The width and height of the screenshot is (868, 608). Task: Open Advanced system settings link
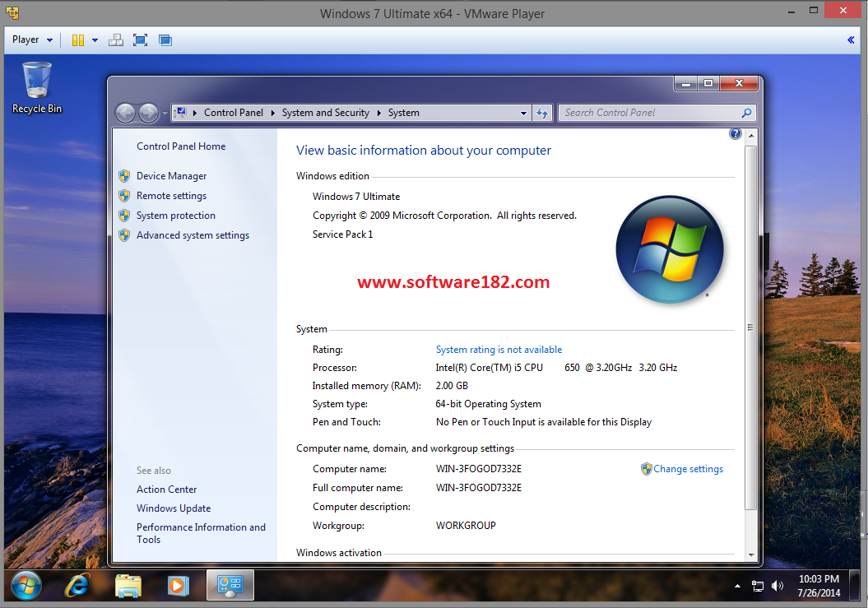(193, 235)
